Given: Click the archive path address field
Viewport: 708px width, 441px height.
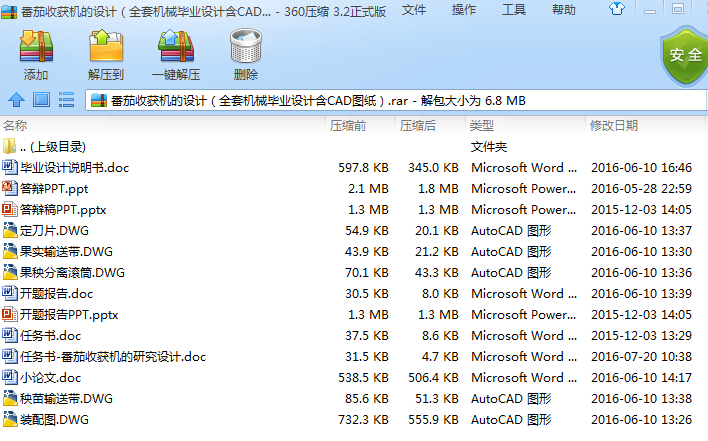Looking at the screenshot, I should (x=396, y=100).
